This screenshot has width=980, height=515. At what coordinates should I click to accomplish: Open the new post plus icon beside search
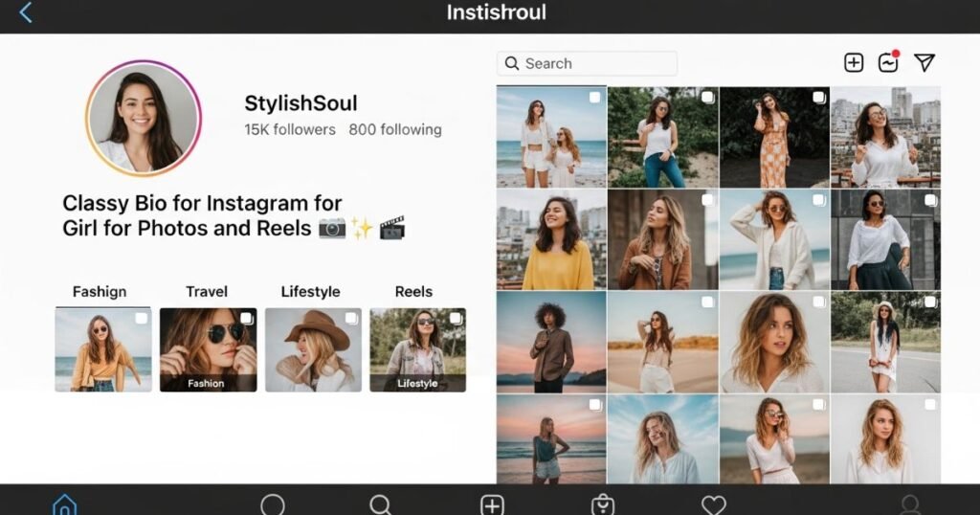[x=854, y=62]
